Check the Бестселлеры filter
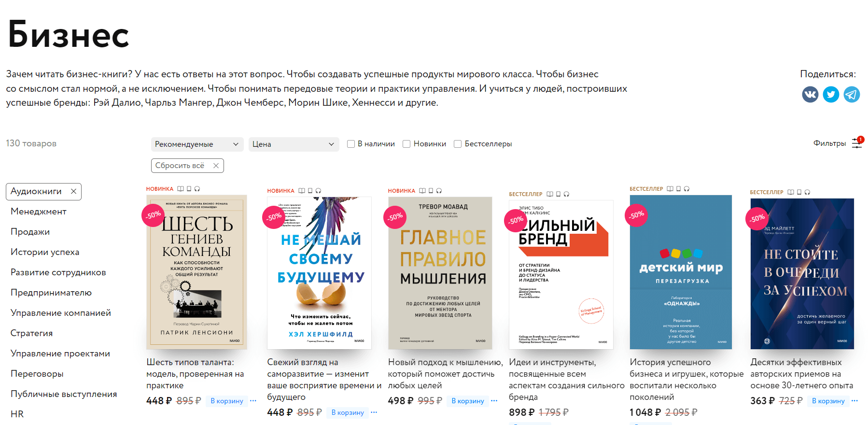The image size is (868, 425). [458, 144]
